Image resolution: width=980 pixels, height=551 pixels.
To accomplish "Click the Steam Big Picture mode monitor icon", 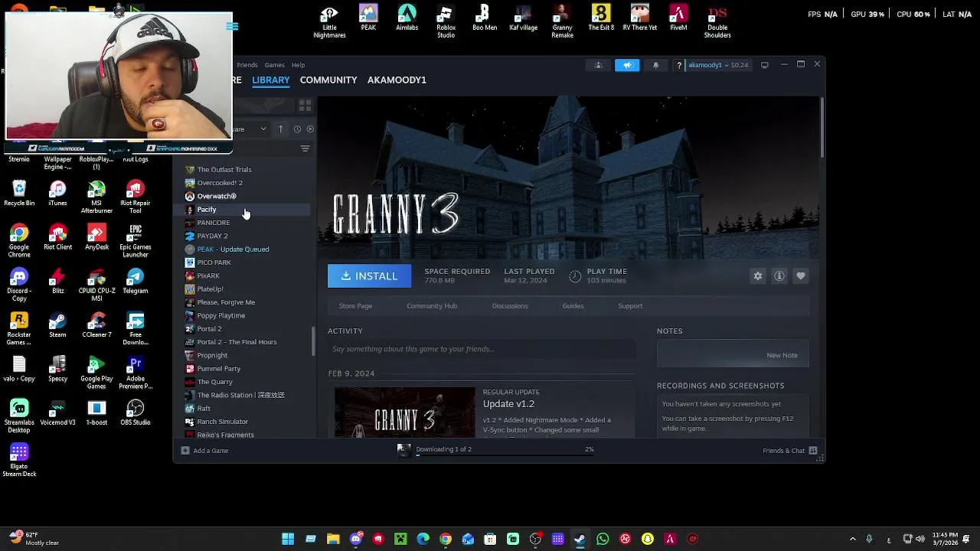I will pyautogui.click(x=764, y=65).
